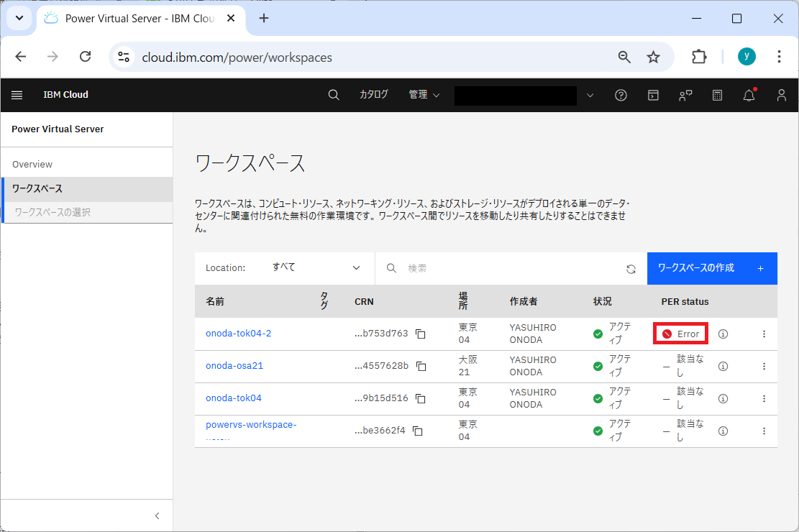The image size is (799, 532).
Task: Open the 管理 dropdown menu
Action: (424, 95)
